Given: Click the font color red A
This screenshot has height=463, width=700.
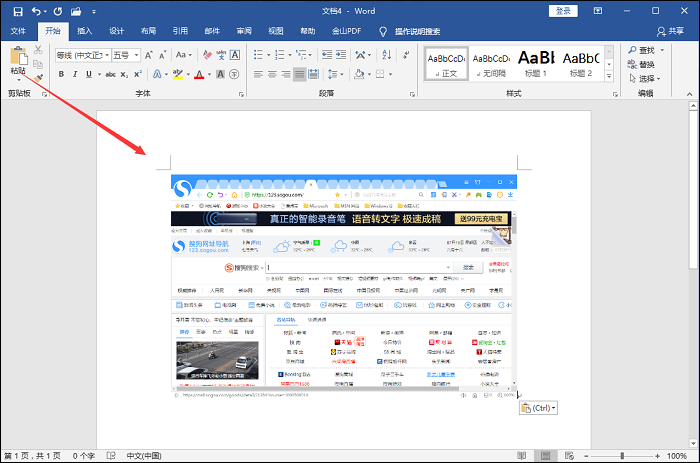Looking at the screenshot, I should pos(199,74).
